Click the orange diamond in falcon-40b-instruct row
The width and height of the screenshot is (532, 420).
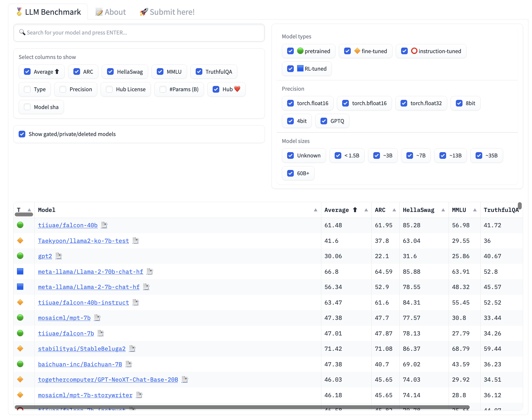(20, 302)
